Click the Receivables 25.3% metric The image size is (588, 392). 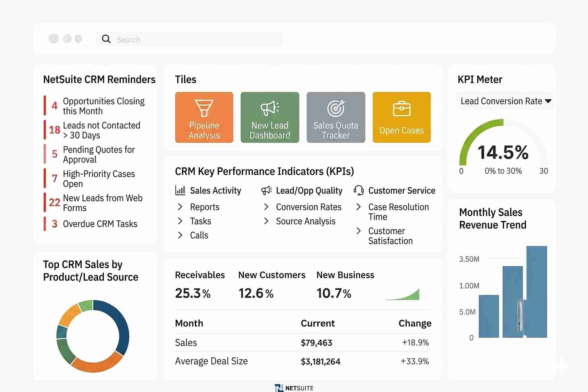click(199, 285)
